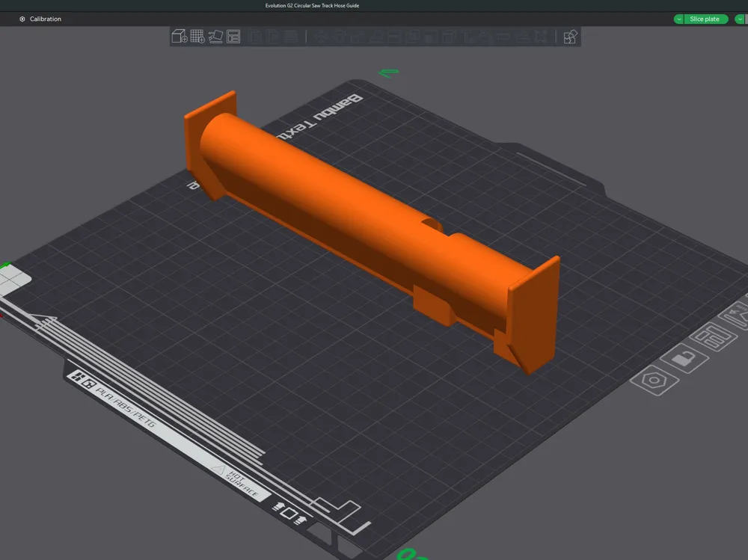The width and height of the screenshot is (748, 560).
Task: Click the Auto orient toolbar icon
Action: 215,36
